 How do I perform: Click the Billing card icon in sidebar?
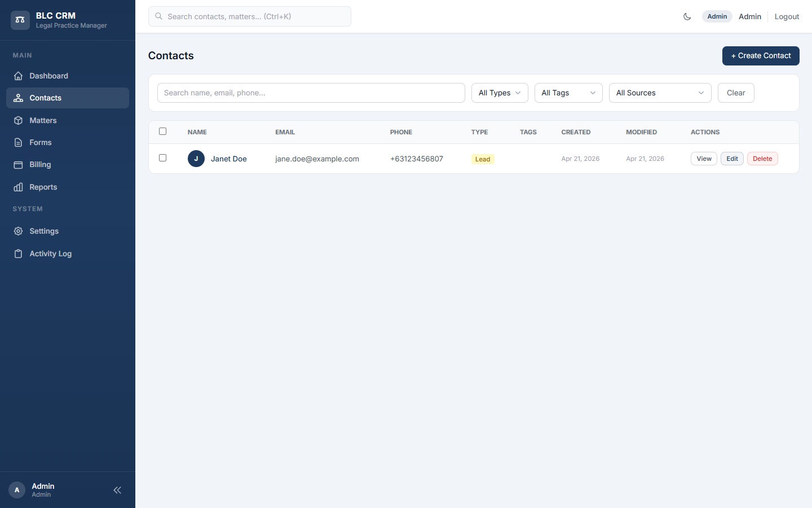tap(18, 165)
